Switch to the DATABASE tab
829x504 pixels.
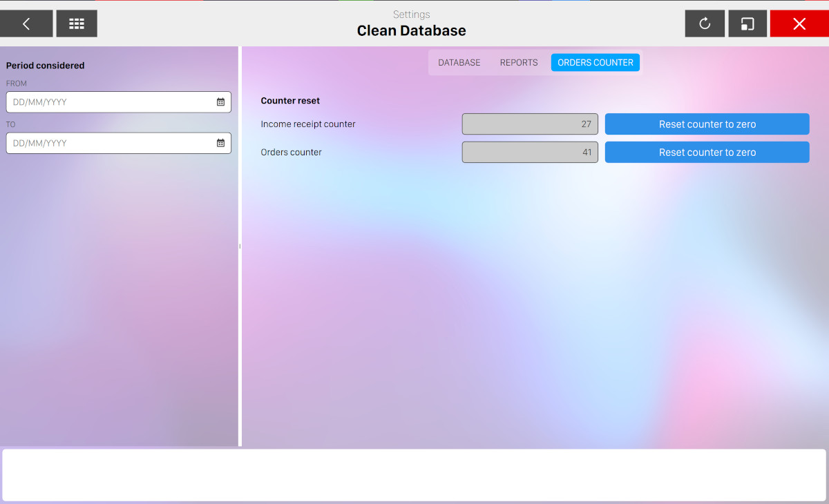(459, 62)
